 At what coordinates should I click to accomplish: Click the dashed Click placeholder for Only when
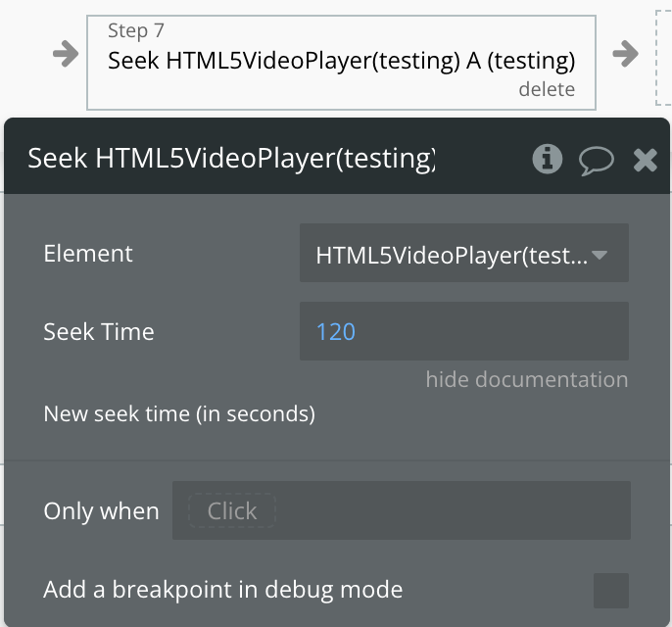point(232,510)
